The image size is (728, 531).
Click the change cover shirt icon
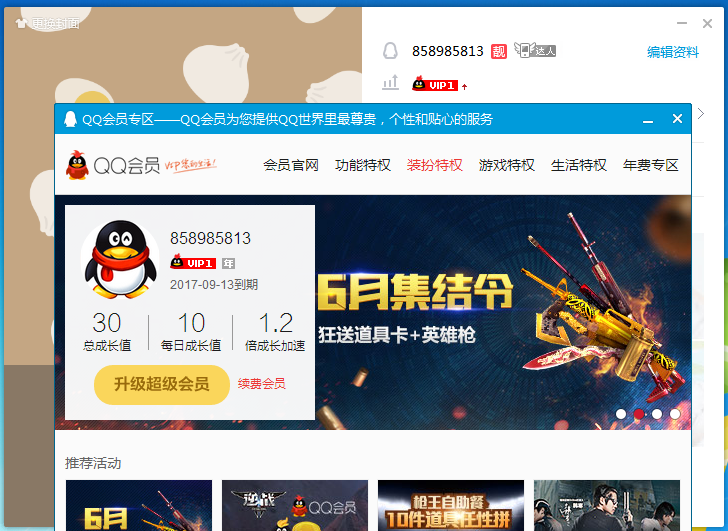point(20,23)
